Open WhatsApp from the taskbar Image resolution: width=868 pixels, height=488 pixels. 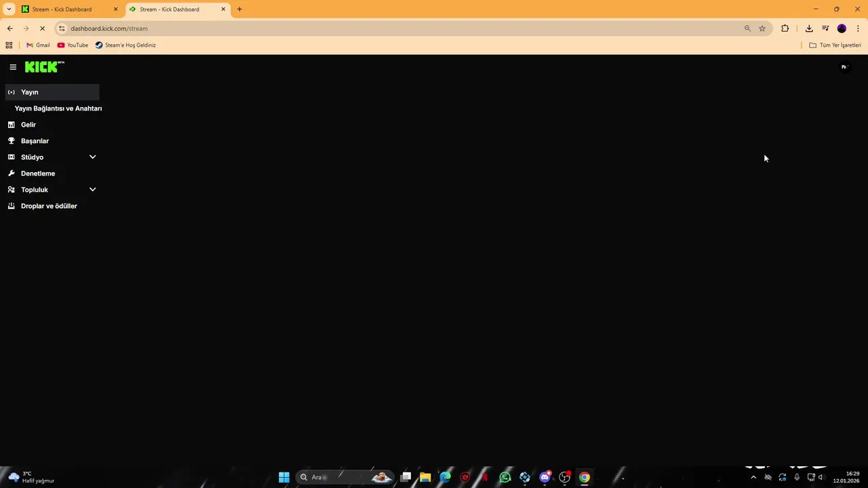click(505, 477)
